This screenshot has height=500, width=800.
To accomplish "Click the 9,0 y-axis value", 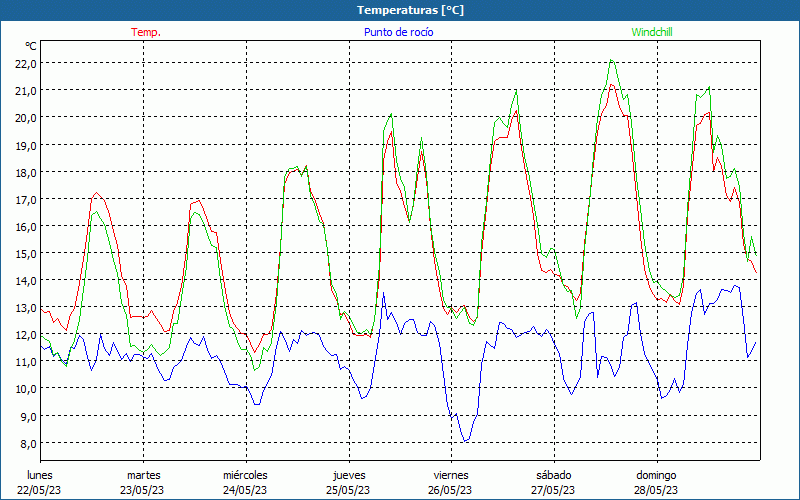I will tap(28, 416).
